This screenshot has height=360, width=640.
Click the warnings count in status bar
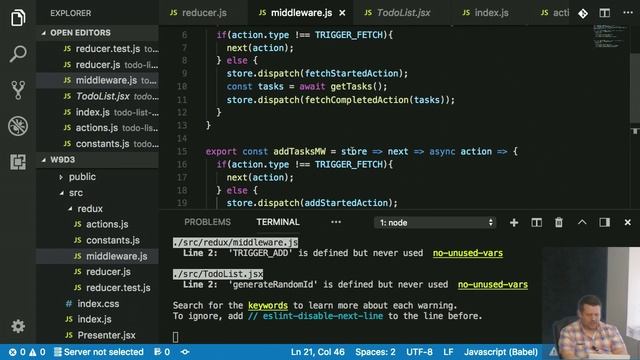tap(37, 352)
